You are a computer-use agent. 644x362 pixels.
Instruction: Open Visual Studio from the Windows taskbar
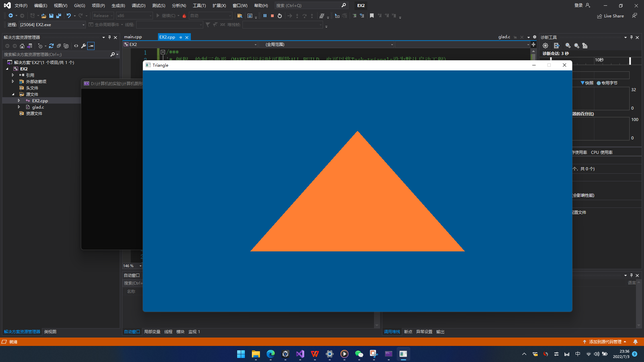(300, 354)
